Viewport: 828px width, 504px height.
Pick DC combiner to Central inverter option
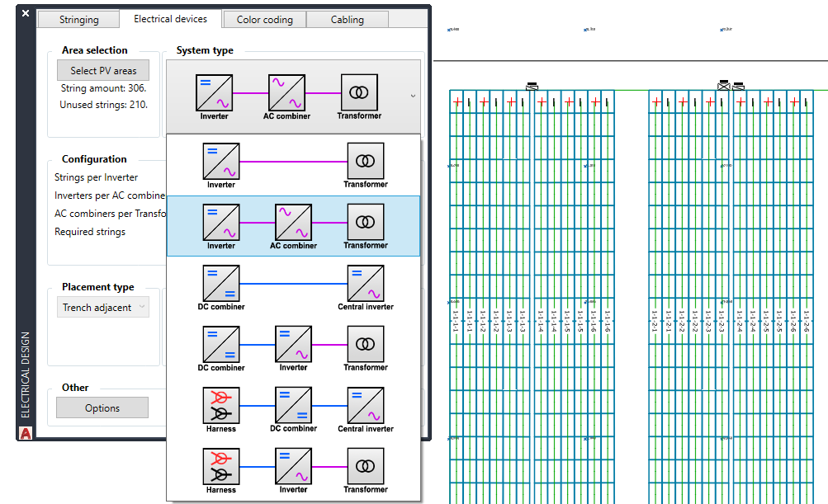point(293,287)
